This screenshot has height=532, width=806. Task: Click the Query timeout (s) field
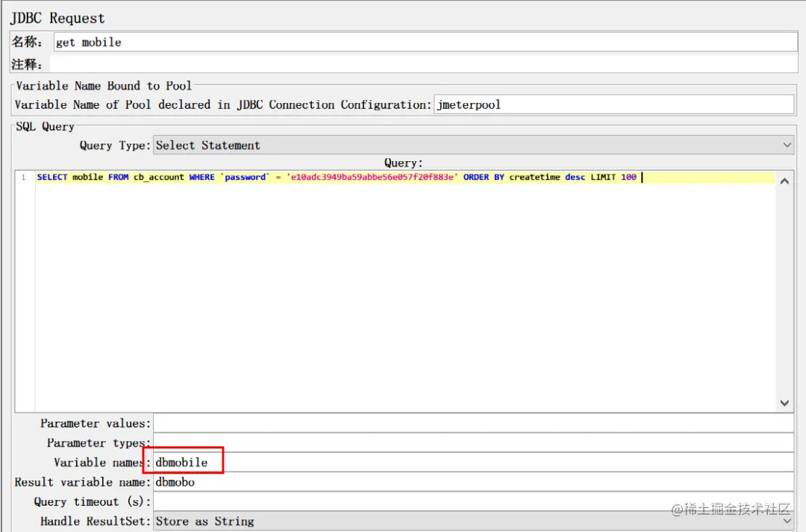pyautogui.click(x=473, y=501)
